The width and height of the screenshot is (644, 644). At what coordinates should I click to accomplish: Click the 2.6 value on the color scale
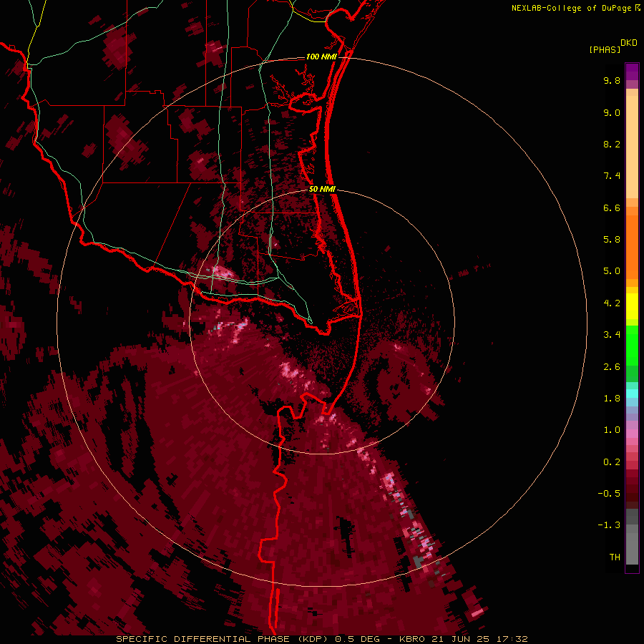pyautogui.click(x=612, y=367)
